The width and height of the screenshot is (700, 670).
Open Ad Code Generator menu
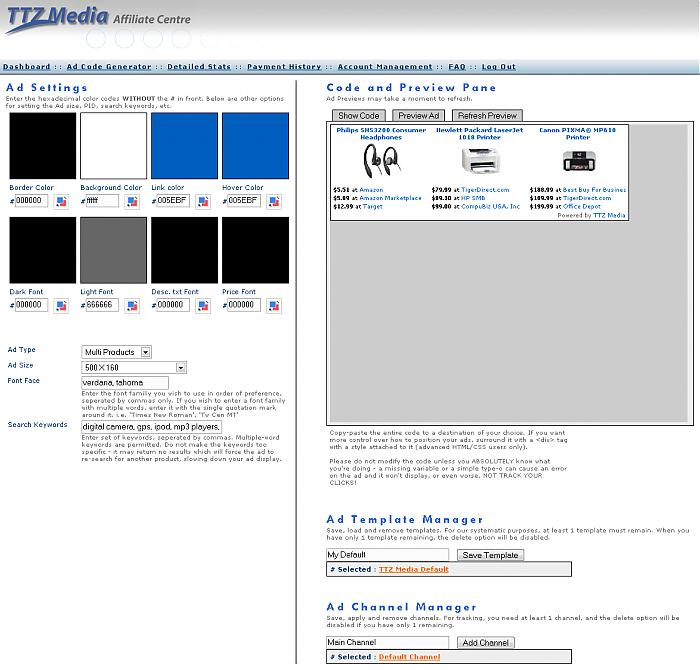click(x=109, y=67)
